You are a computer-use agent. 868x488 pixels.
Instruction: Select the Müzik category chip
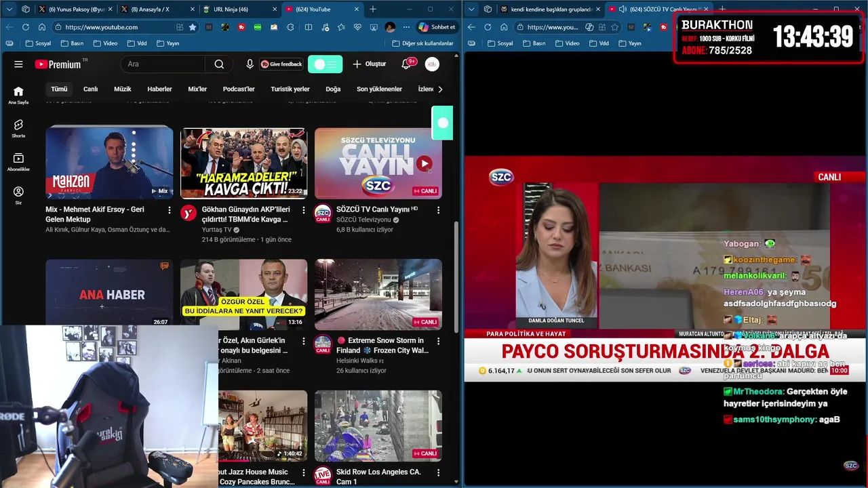pos(123,89)
